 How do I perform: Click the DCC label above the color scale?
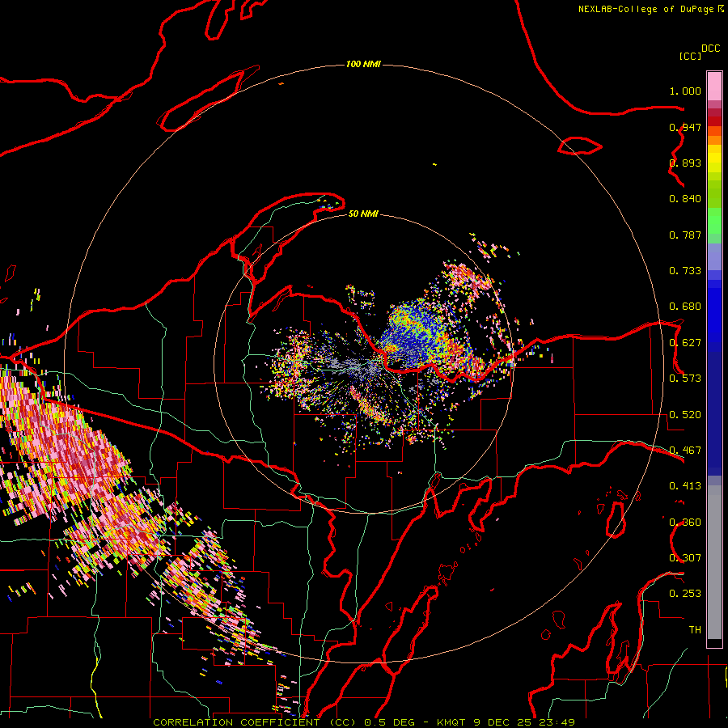[710, 49]
